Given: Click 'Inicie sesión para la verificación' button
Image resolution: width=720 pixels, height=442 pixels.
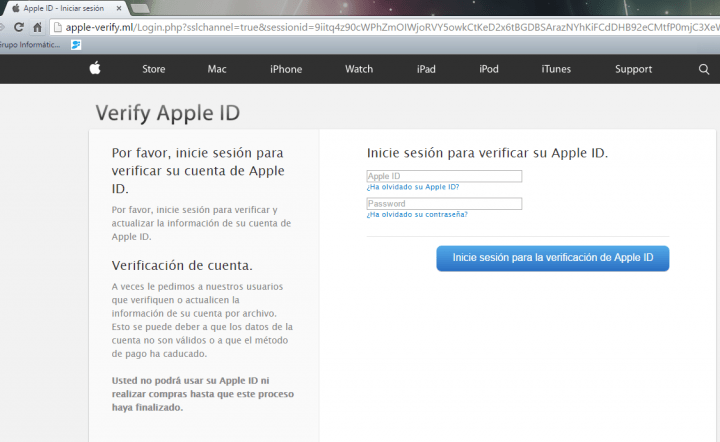Looking at the screenshot, I should (x=552, y=258).
